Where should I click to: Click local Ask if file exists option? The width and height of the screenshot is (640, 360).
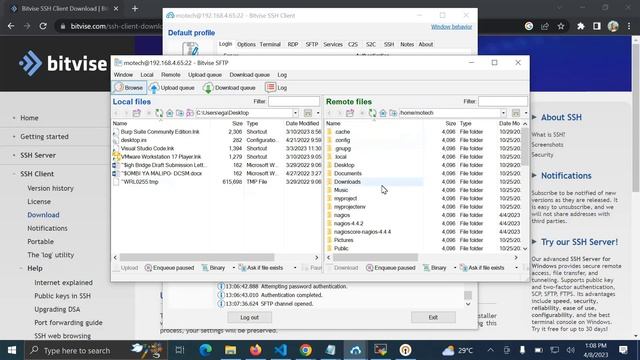pyautogui.click(x=261, y=268)
